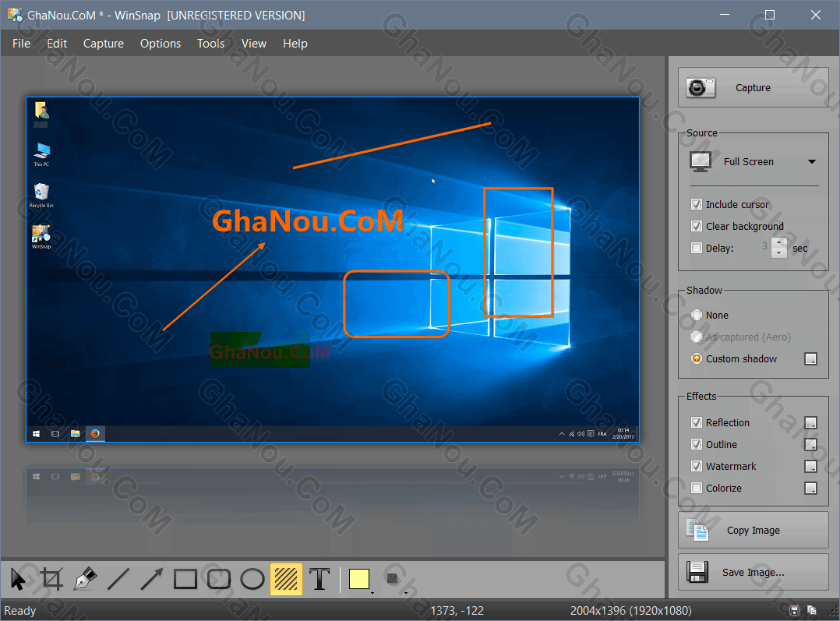
Task: Click the "2004x1396 (1920x1080)" size text
Action: 631,611
